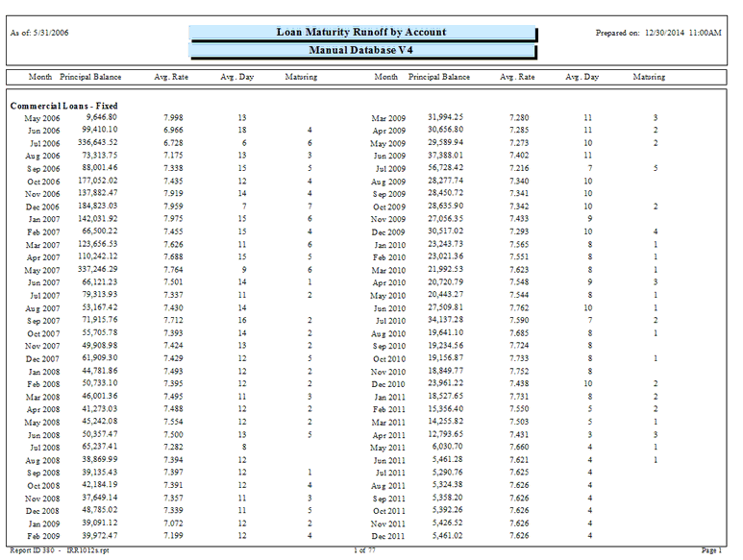
Task: Click the 'Page 1' footer label
Action: [711, 551]
